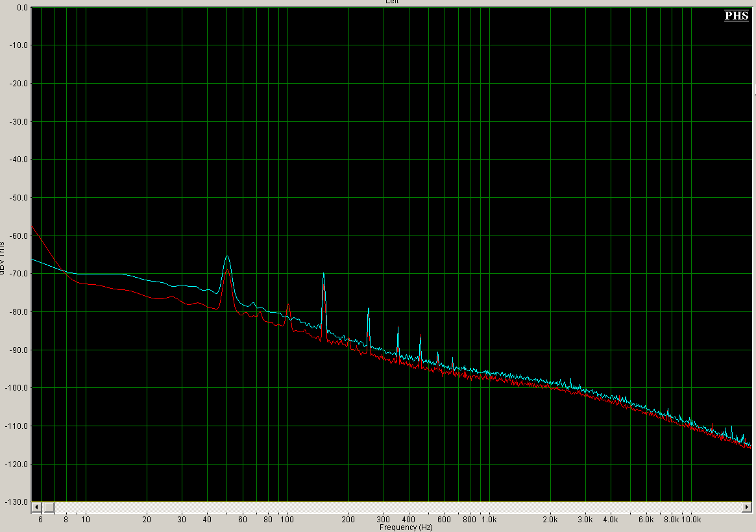Click the '-90.0' y-axis label
The image size is (756, 532).
pos(19,350)
